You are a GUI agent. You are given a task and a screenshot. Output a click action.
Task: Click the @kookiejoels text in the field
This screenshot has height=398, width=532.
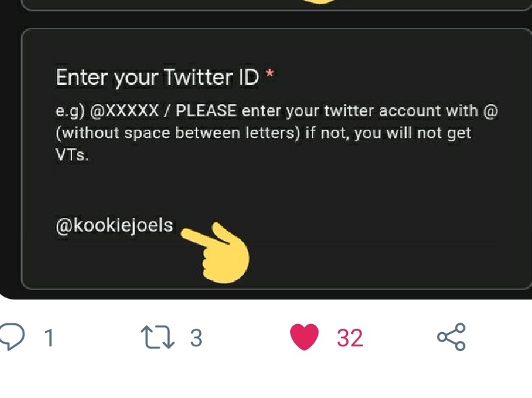114,225
